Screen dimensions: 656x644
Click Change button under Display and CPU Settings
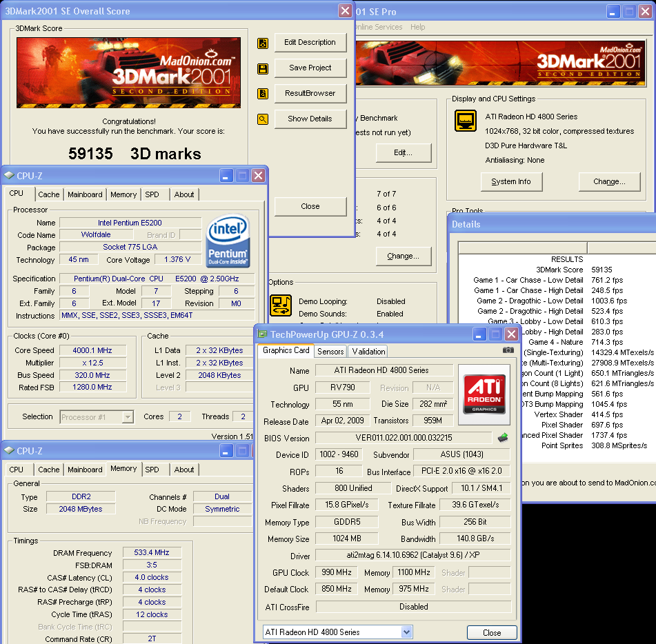(x=609, y=181)
